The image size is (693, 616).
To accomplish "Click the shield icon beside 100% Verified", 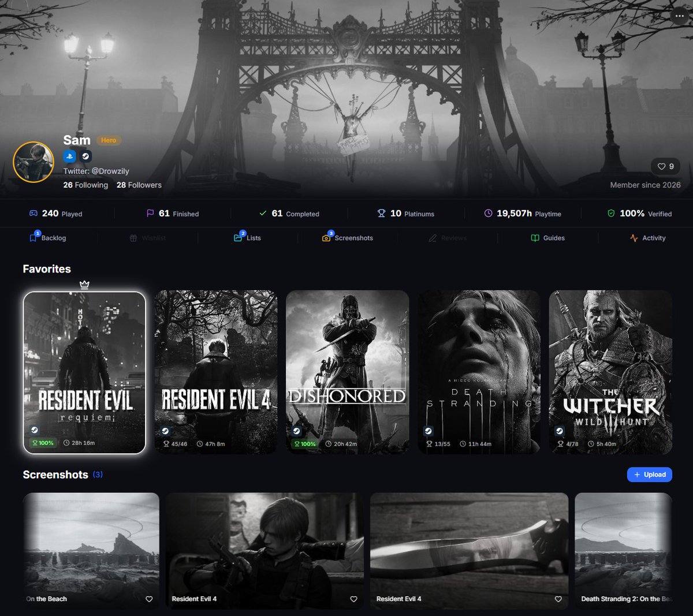I will tap(611, 214).
